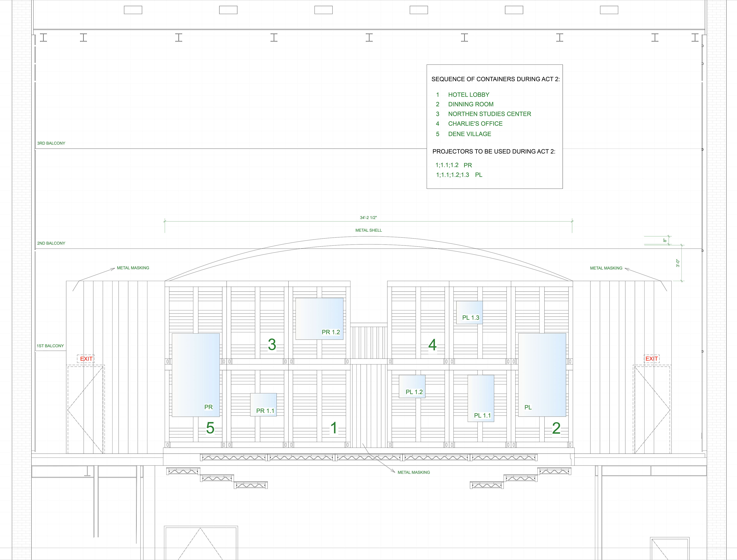The height and width of the screenshot is (560, 737).
Task: Click the large PR projection panel
Action: coord(196,375)
